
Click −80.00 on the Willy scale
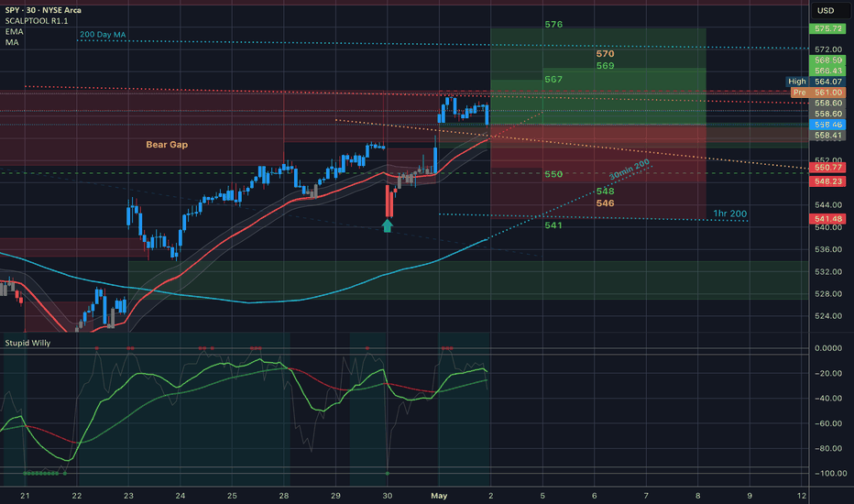[x=827, y=448]
